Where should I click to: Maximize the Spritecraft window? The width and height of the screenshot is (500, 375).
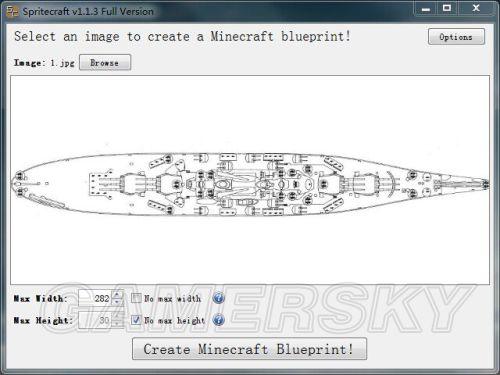pos(447,9)
